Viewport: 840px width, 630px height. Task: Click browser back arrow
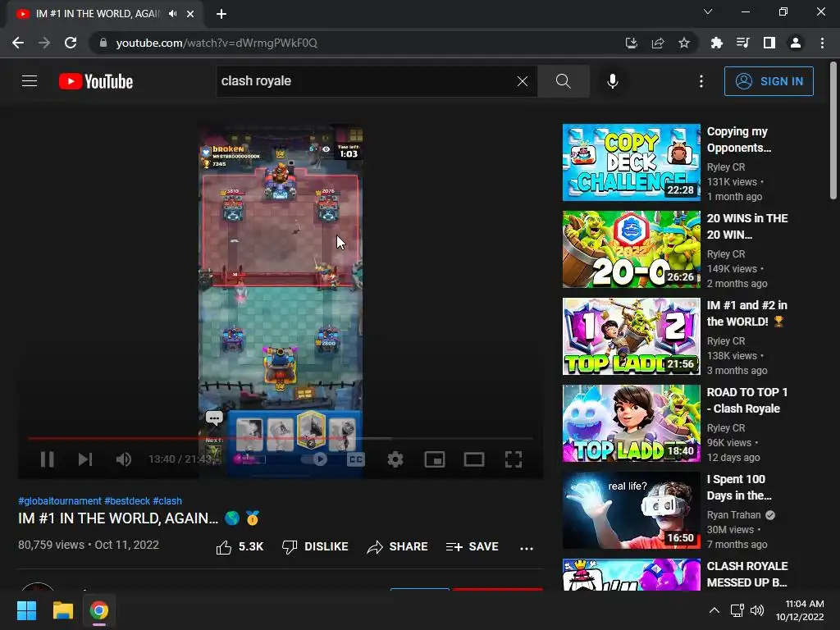coord(18,43)
